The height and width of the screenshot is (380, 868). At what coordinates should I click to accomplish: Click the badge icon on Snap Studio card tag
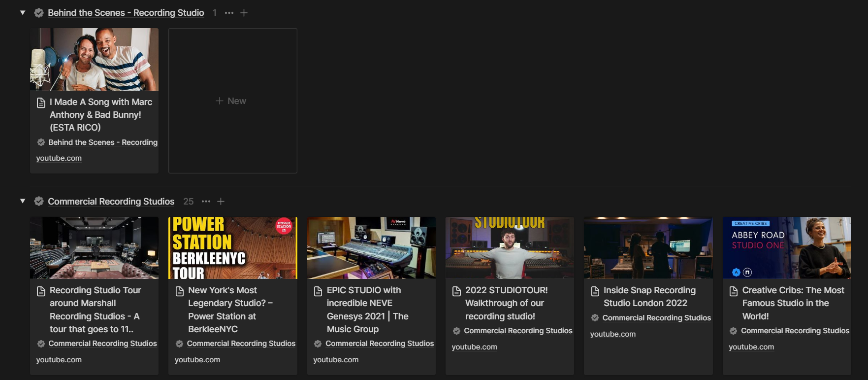pos(595,318)
